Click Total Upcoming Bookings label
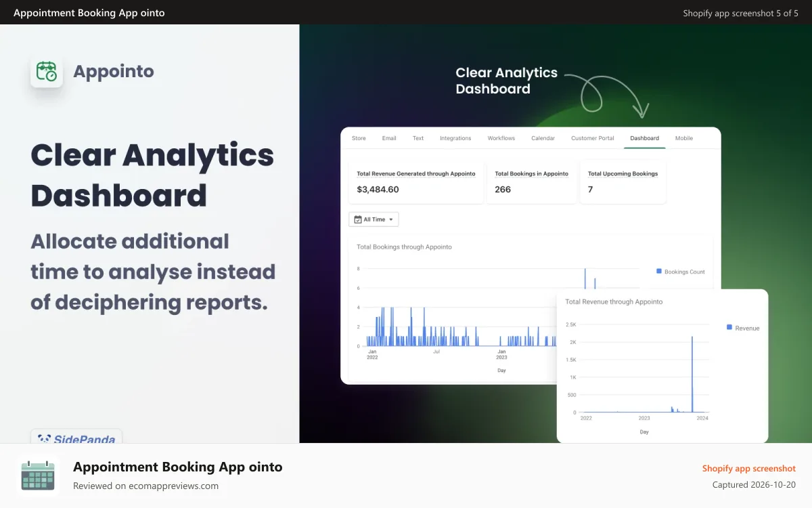Viewport: 812px width, 508px height. point(623,174)
